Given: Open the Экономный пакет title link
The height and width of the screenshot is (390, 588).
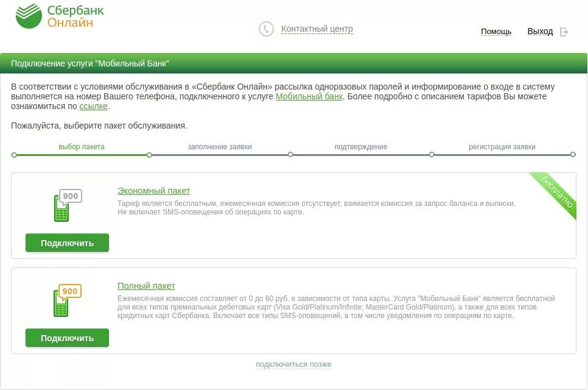Looking at the screenshot, I should coord(154,191).
